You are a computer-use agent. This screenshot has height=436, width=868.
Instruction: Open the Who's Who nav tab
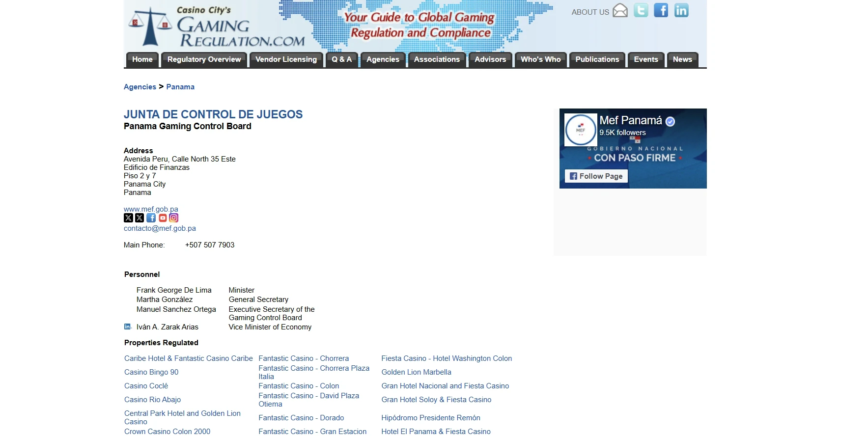[x=541, y=59]
